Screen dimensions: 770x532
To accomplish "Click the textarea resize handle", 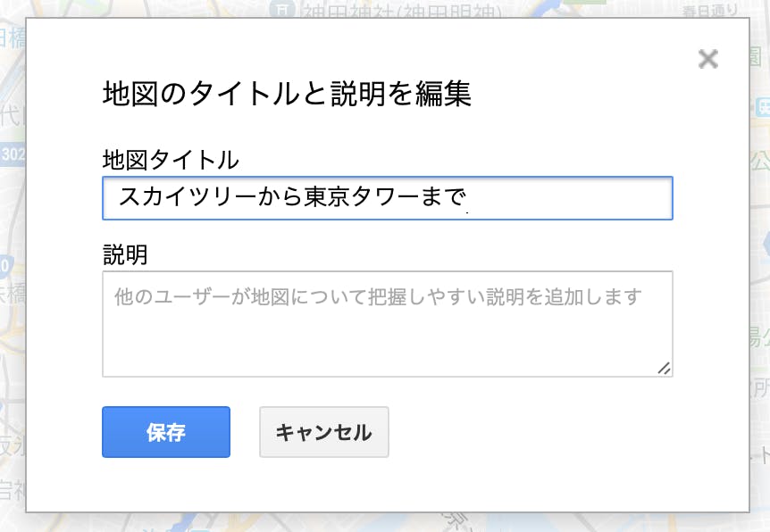I will 664,368.
